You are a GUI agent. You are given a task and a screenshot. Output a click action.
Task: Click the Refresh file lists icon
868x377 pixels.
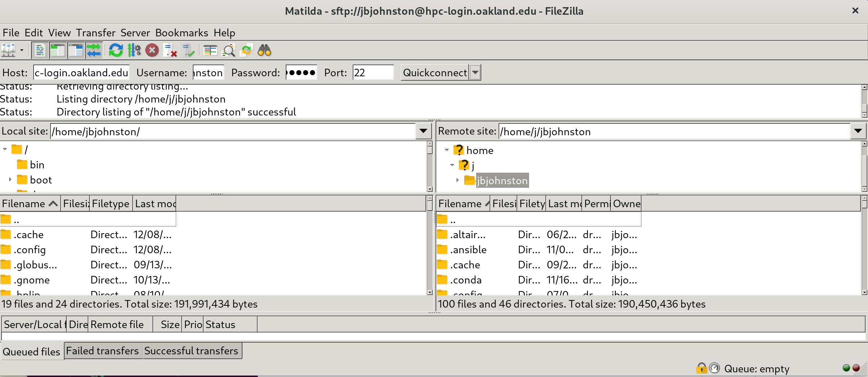pos(116,50)
